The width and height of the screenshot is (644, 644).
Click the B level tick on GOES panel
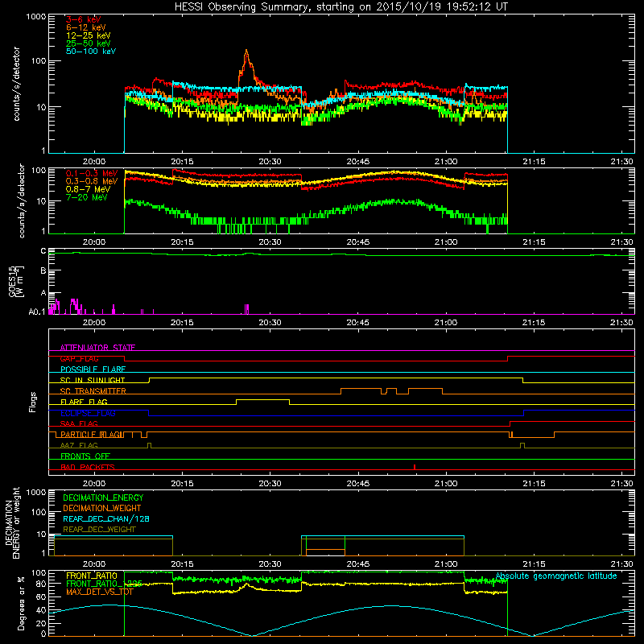(43, 270)
